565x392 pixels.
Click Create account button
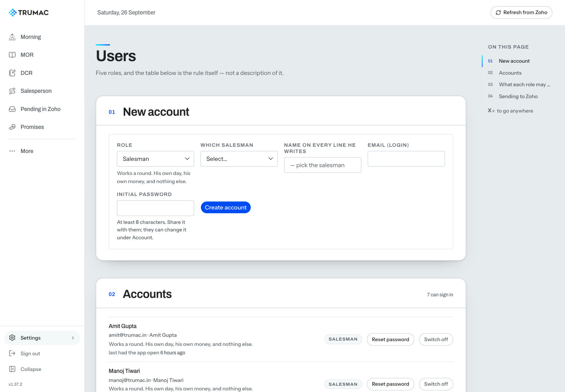(226, 207)
